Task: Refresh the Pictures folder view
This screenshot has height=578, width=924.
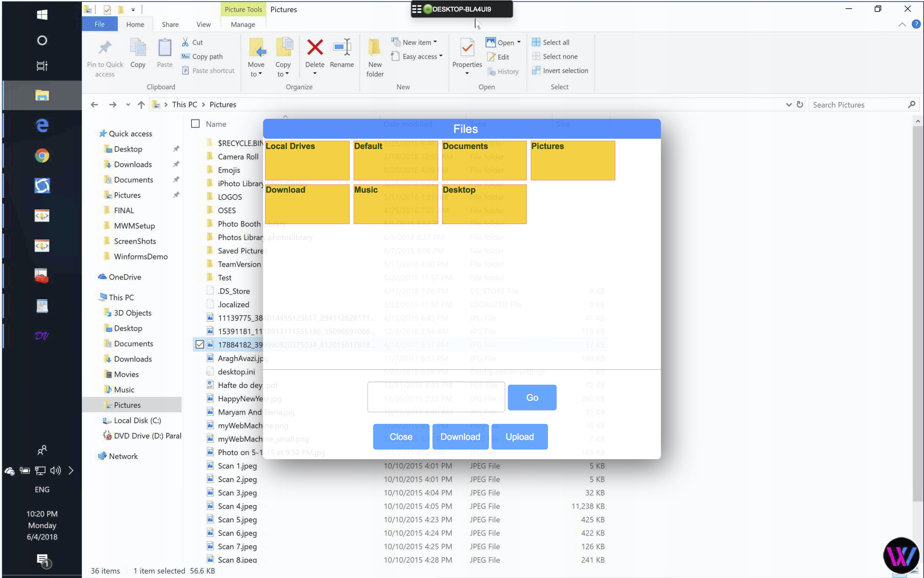Action: pos(800,104)
